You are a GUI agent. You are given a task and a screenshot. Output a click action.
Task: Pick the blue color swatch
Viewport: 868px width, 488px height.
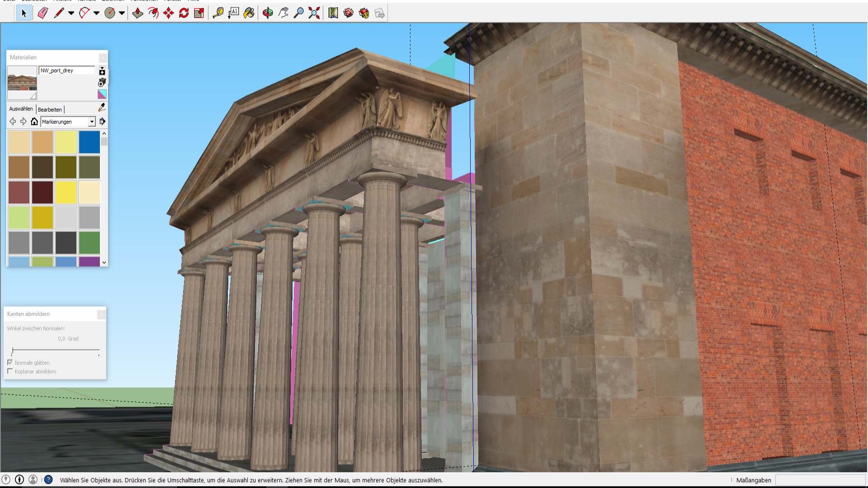(89, 142)
